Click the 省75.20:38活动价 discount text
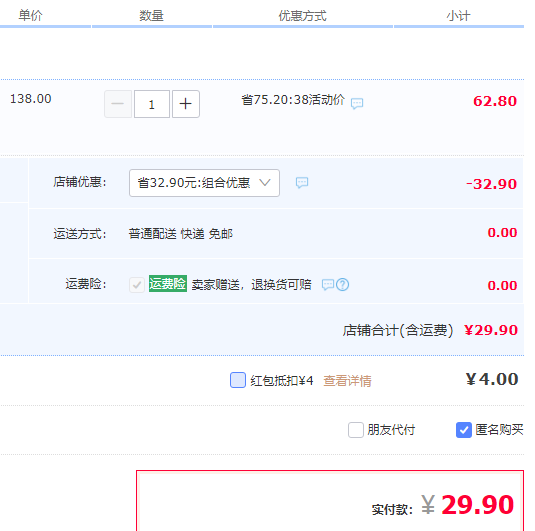 [x=293, y=100]
